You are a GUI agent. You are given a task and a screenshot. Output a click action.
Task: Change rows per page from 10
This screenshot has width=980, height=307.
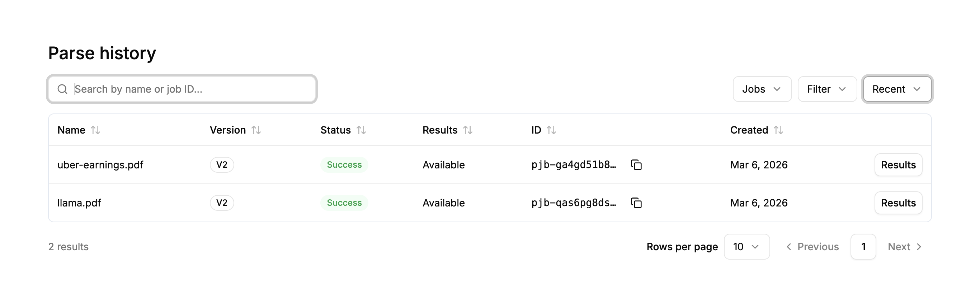[746, 247]
